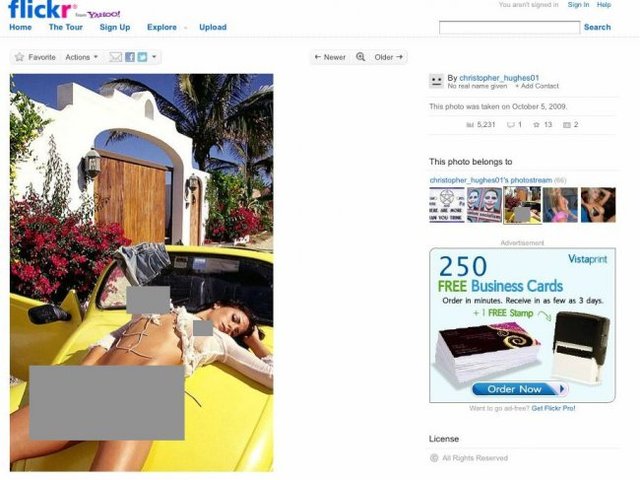Image resolution: width=640 pixels, height=480 pixels.
Task: Share photo on Facebook icon
Action: click(130, 57)
